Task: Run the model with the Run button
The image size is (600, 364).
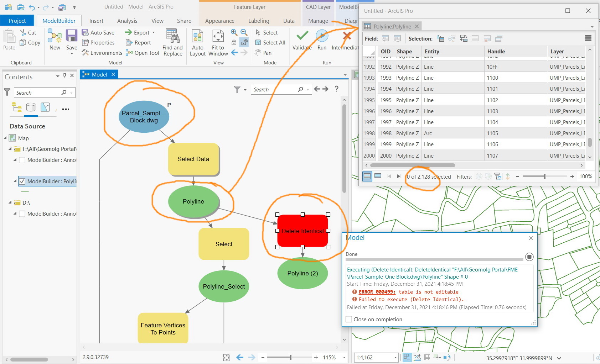Action: click(x=322, y=36)
